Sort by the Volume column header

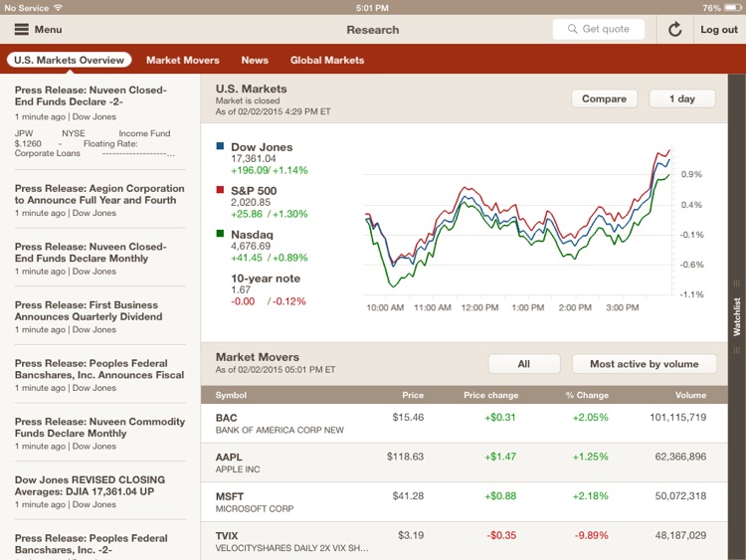691,395
